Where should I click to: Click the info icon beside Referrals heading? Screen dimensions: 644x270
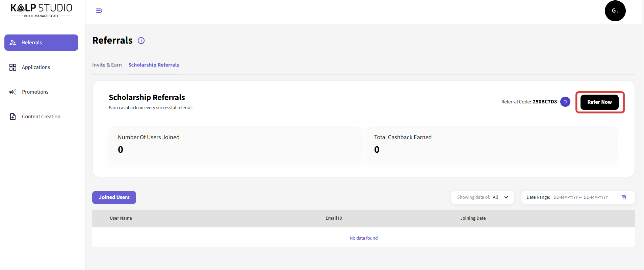point(141,41)
